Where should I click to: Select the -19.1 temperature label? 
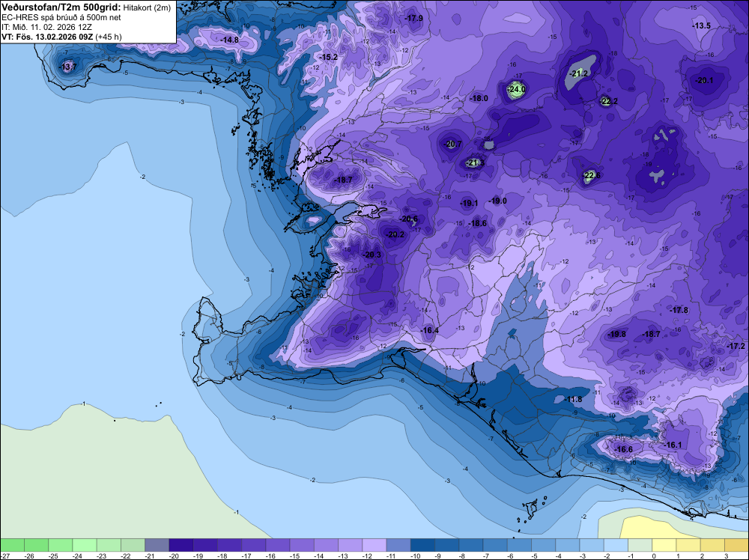coord(469,204)
